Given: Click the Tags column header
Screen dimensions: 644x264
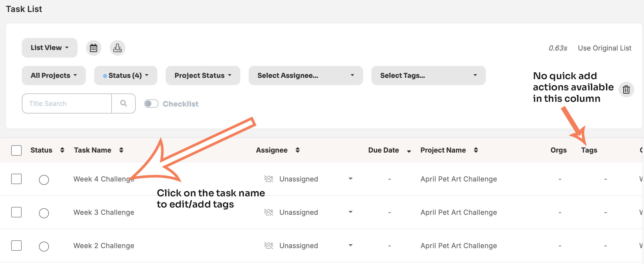Looking at the screenshot, I should (x=589, y=150).
